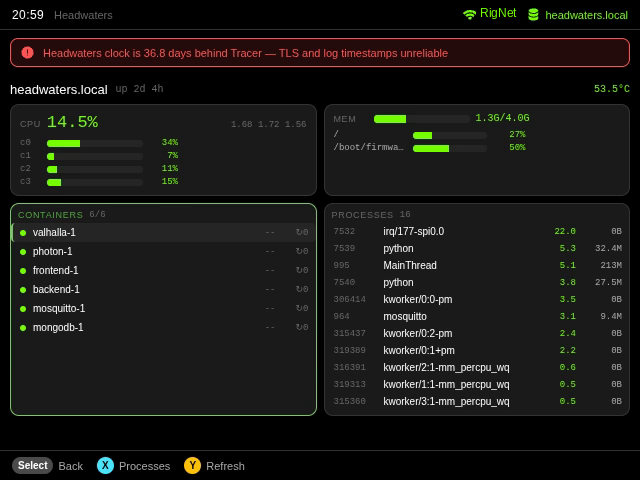The height and width of the screenshot is (480, 640).
Task: Click the 53.5°C temperature reading
Action: (612, 89)
